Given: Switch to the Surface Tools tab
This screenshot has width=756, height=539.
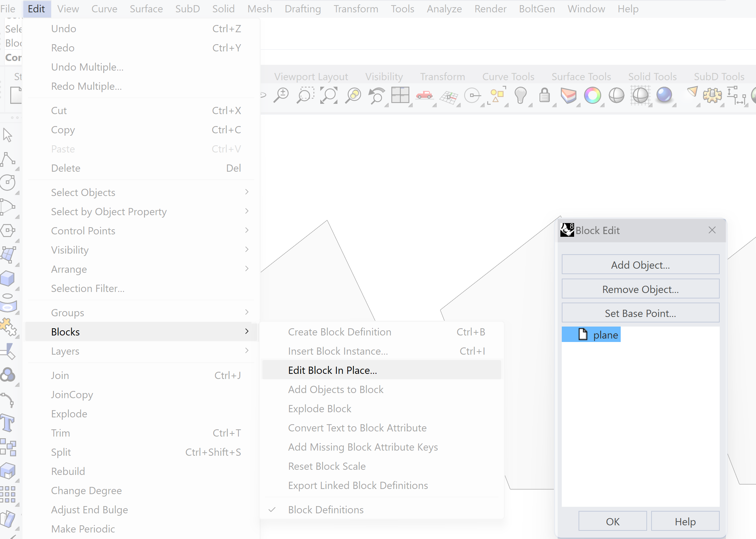Looking at the screenshot, I should 581,76.
